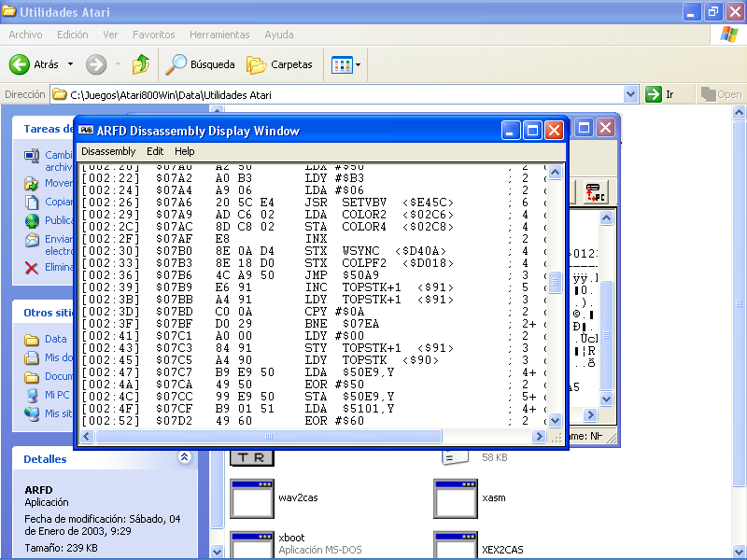This screenshot has height=560, width=747.
Task: Open the Disassembly menu in ARFD window
Action: (108, 151)
